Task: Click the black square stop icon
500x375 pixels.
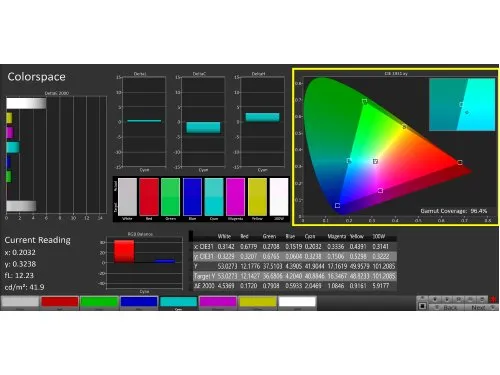Action: (x=422, y=306)
